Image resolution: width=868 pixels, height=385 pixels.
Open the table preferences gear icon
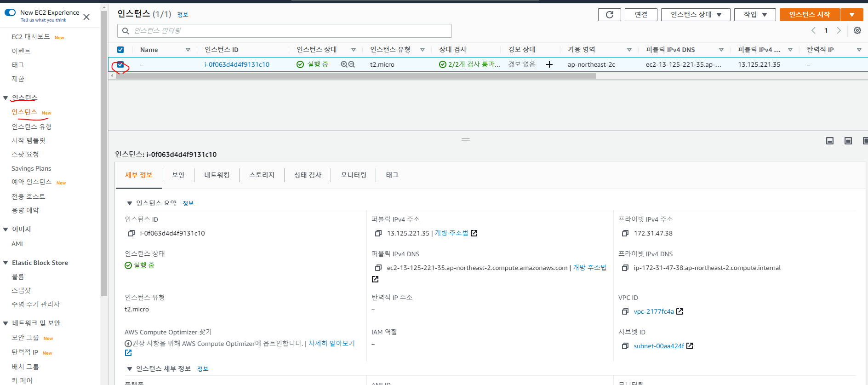pos(857,30)
